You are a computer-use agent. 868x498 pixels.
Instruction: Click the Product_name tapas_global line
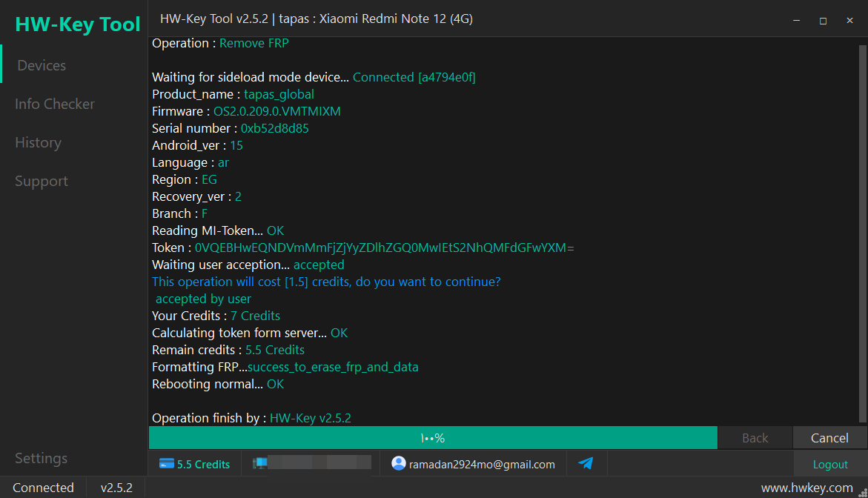pyautogui.click(x=233, y=94)
